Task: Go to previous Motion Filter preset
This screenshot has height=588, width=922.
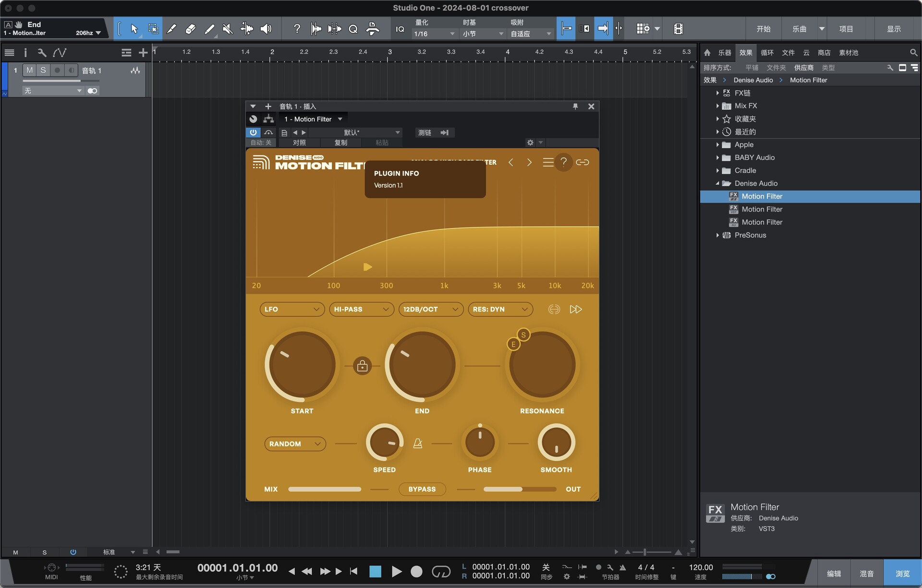Action: click(511, 162)
